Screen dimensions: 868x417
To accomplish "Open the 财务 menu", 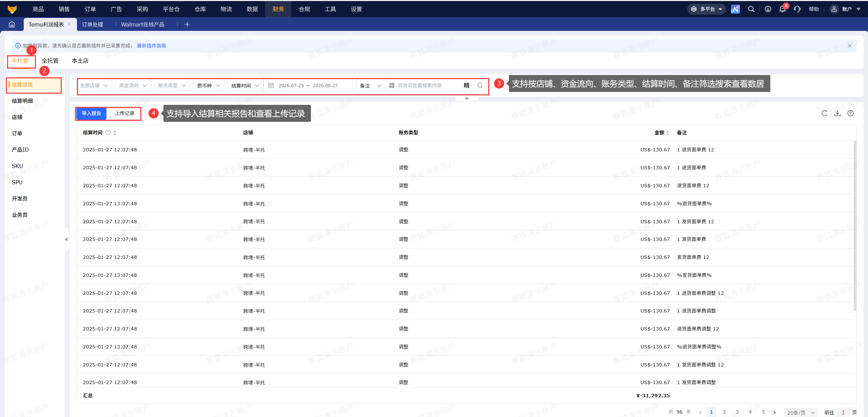I will pyautogui.click(x=278, y=9).
